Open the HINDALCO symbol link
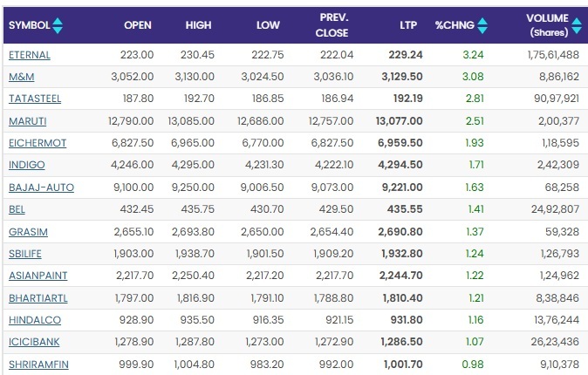588x375 pixels. (x=33, y=320)
